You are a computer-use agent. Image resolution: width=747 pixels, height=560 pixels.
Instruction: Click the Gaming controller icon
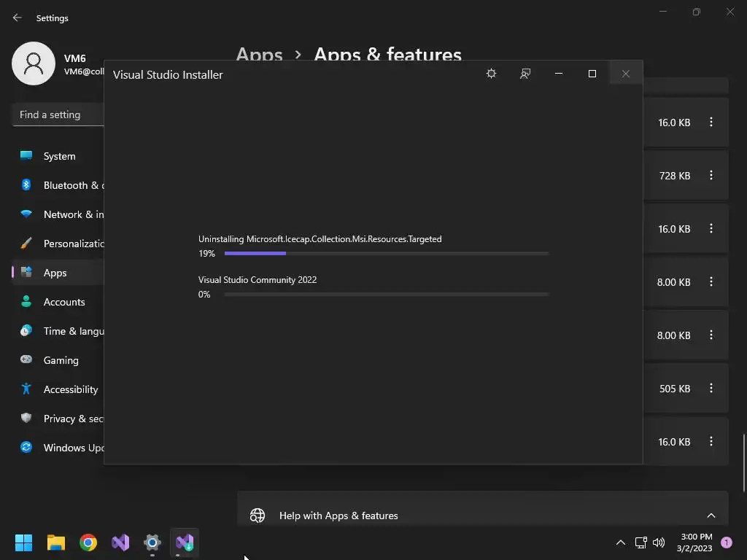pos(26,359)
